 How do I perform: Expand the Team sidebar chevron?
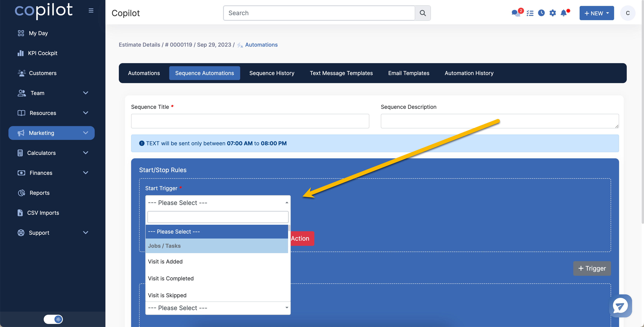(85, 93)
